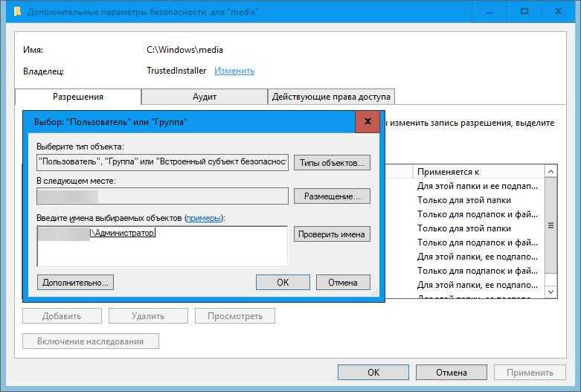581x392 pixels.
Task: Switch to the Аудит tab
Action: [205, 97]
